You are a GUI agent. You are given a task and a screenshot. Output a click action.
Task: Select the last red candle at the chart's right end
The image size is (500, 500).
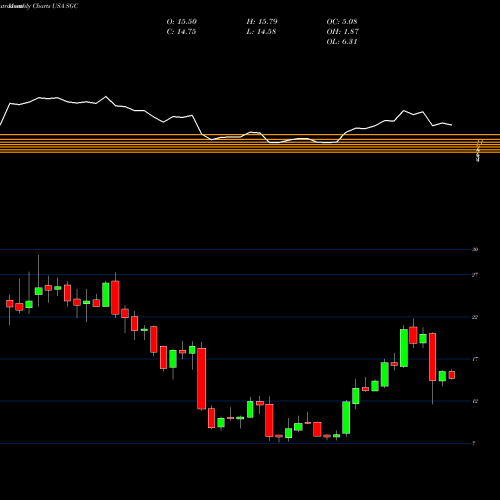pos(452,375)
